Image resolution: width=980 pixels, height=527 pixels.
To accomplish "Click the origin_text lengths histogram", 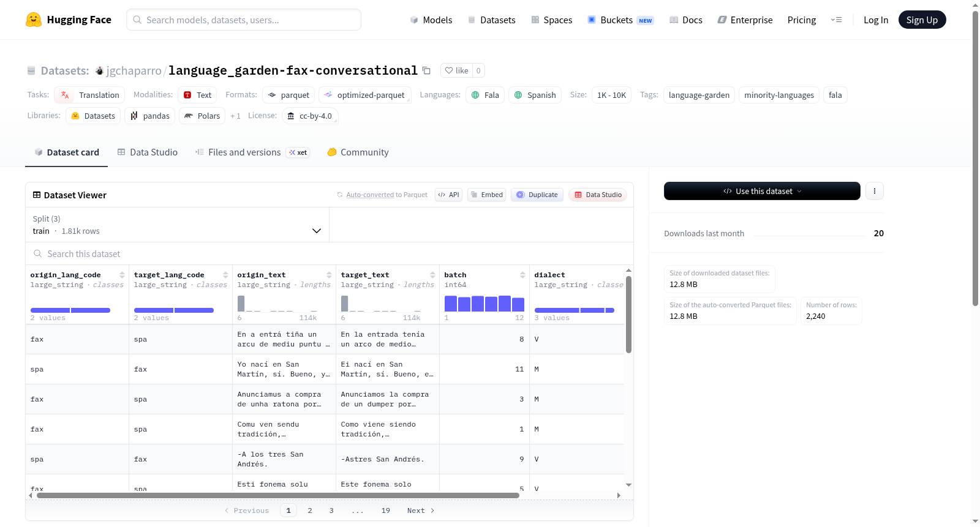I will pos(277,304).
